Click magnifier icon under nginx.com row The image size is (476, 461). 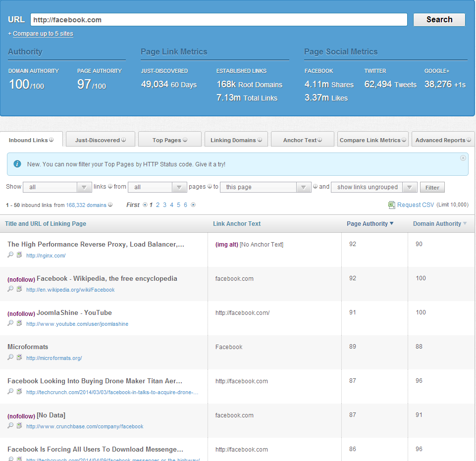click(10, 255)
